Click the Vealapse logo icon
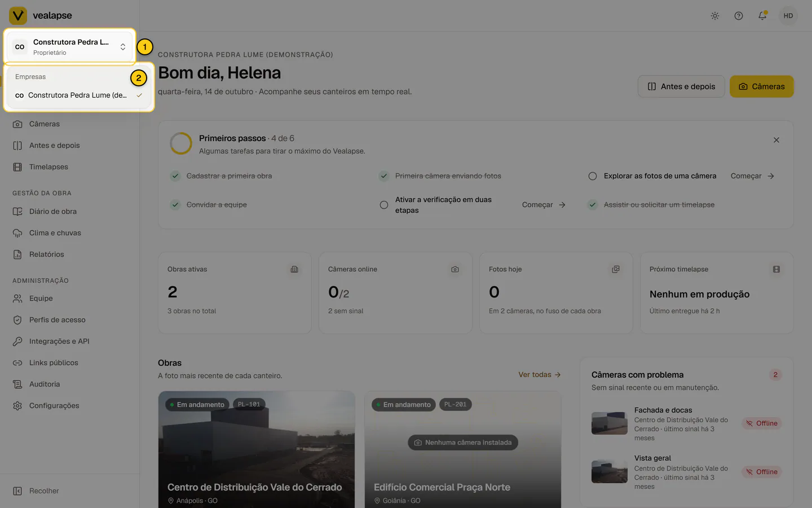 pos(18,16)
